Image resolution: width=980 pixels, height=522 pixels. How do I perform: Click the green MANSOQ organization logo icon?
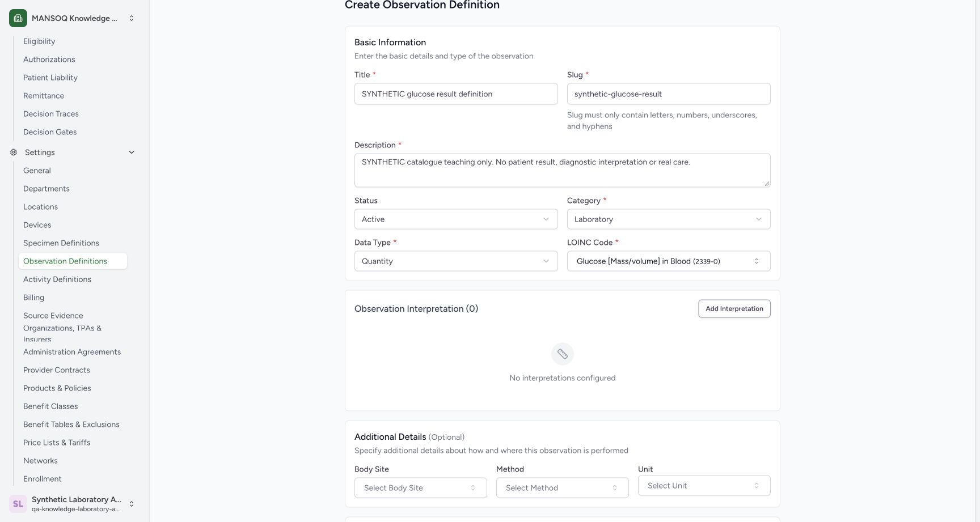(18, 18)
